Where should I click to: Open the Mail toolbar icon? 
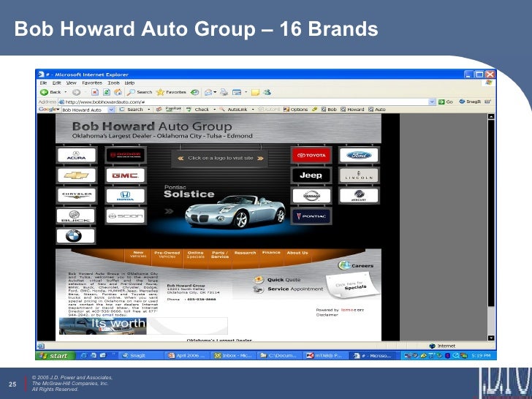(208, 92)
